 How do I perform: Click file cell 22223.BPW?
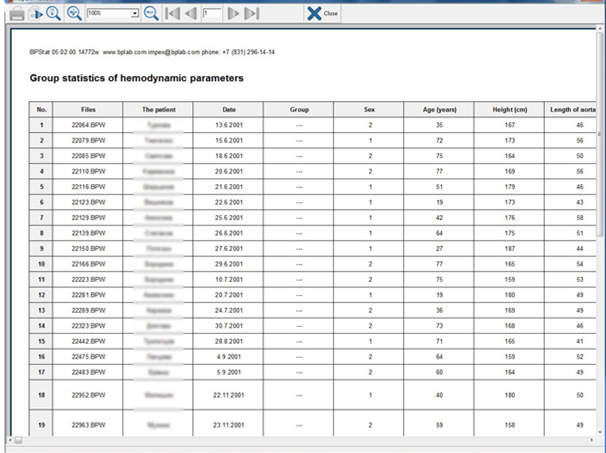pyautogui.click(x=88, y=279)
